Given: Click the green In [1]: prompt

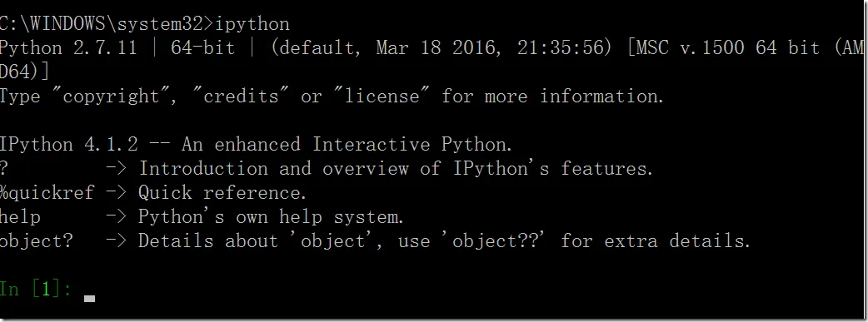Looking at the screenshot, I should click(36, 289).
